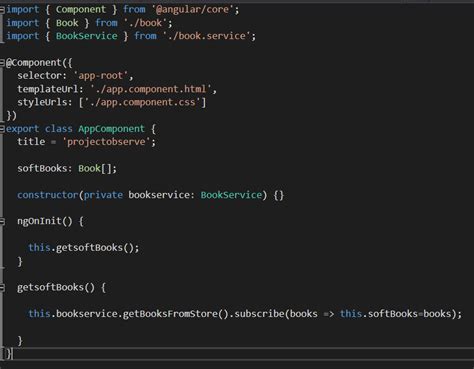Click './app.component.css' style path
Image resolution: width=474 pixels, height=369 pixels.
(x=142, y=102)
